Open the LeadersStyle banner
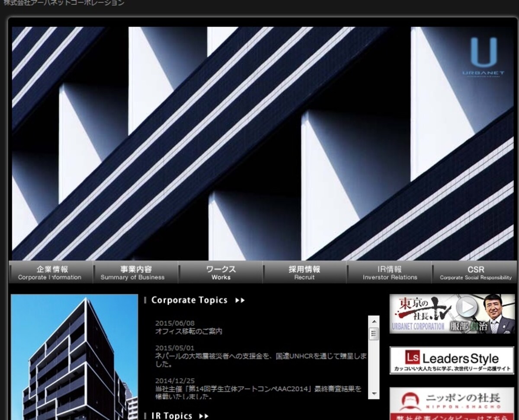Viewport: 519px width, 420px height. 452,360
